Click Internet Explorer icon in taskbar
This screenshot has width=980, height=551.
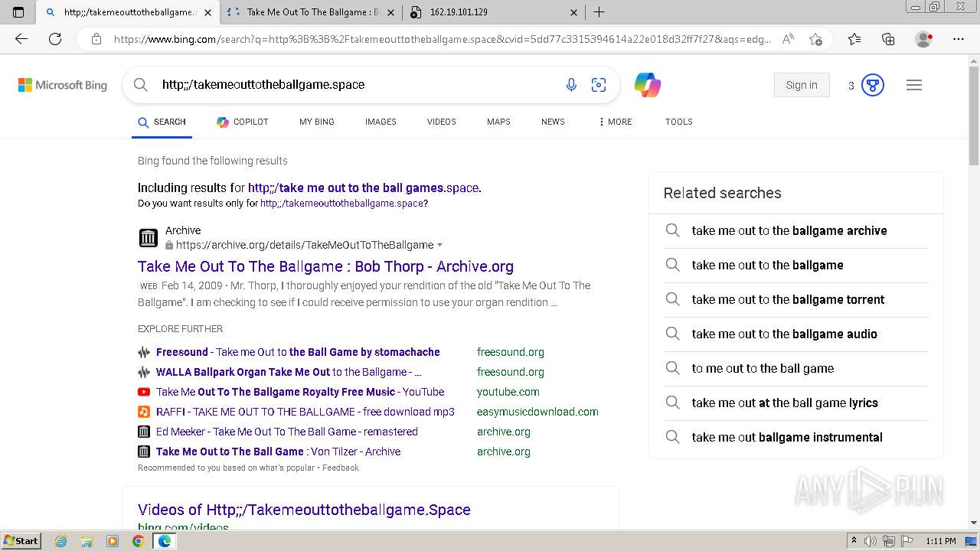61,541
